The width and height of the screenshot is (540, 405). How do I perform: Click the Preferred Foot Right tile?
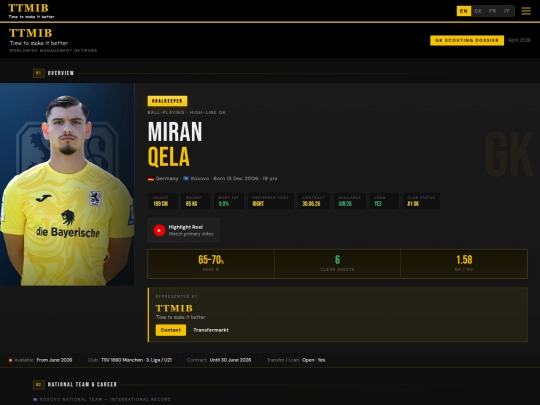pos(271,201)
